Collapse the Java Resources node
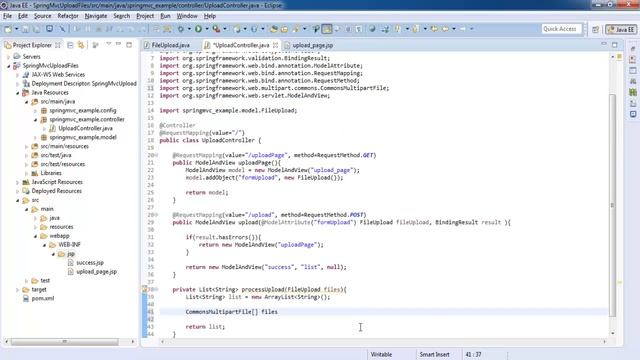 [x=18, y=93]
